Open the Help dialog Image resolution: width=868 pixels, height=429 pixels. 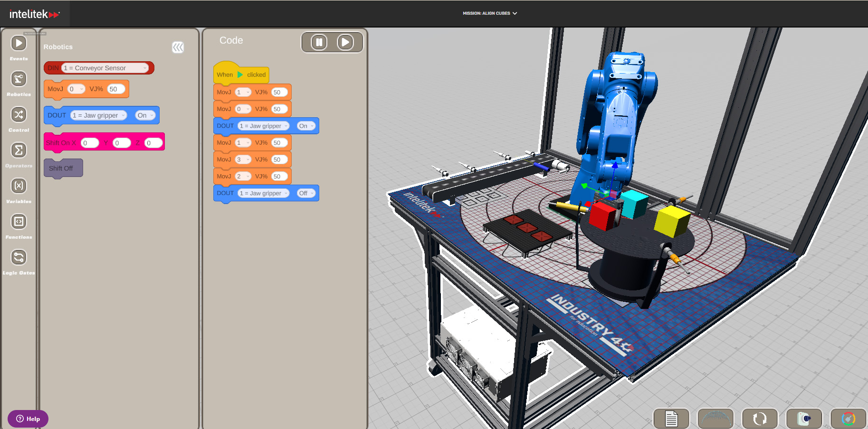coord(28,419)
